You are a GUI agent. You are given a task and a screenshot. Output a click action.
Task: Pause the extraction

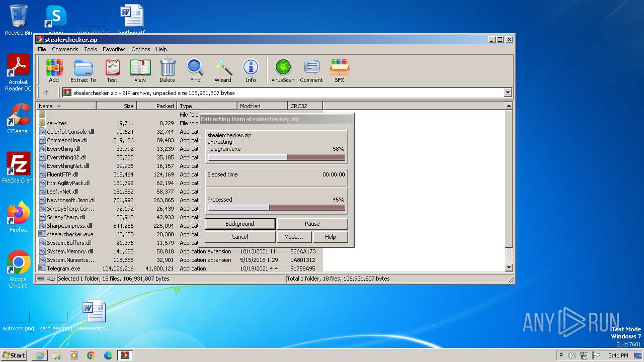coord(312,224)
